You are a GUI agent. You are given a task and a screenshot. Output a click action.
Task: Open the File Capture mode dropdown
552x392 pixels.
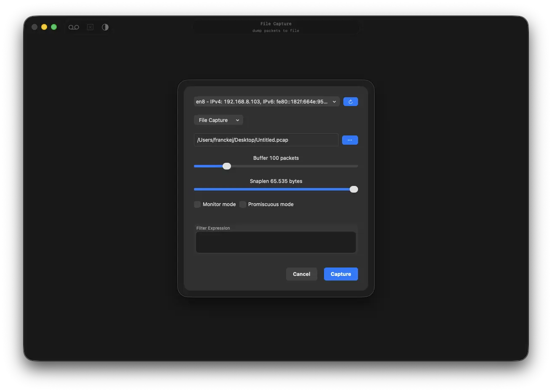point(218,120)
